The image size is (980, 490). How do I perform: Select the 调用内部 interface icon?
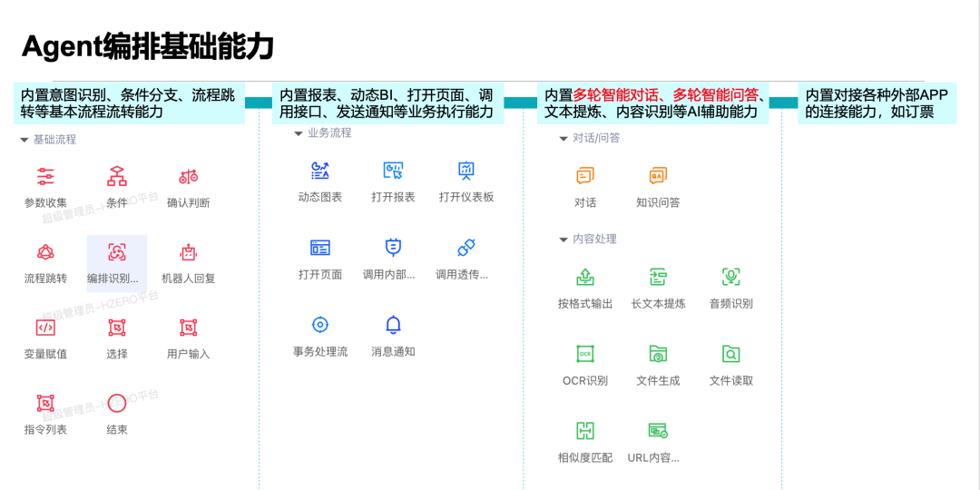(x=393, y=248)
